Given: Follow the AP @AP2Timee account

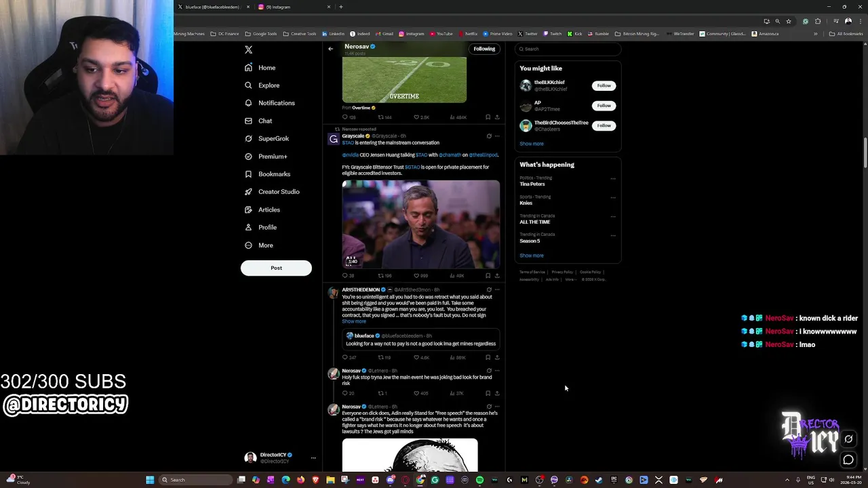Looking at the screenshot, I should coord(604,105).
